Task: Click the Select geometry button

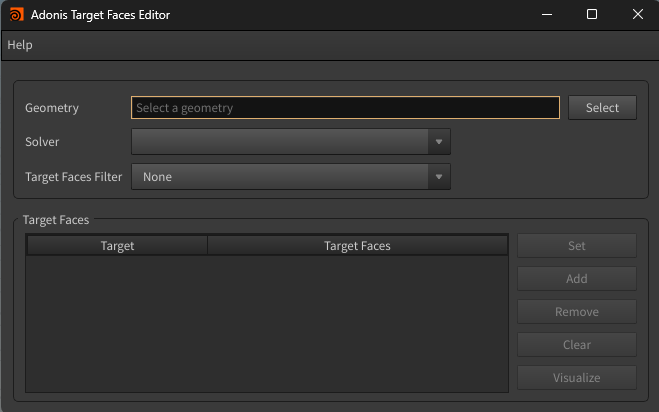Action: (602, 108)
